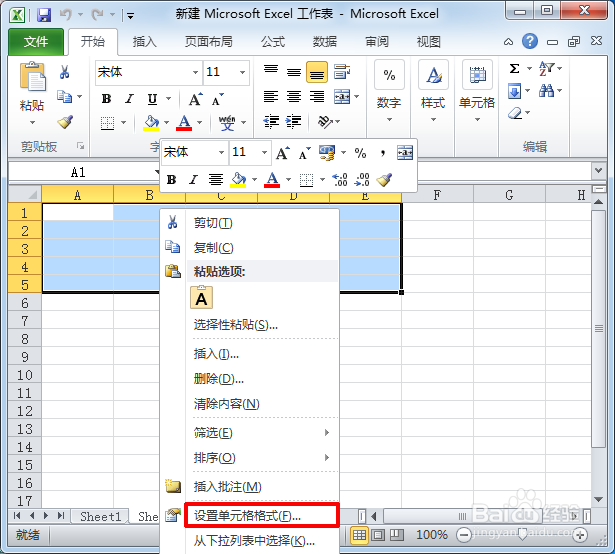Image resolution: width=615 pixels, height=554 pixels.
Task: Click the zoom out minus button
Action: click(x=464, y=535)
